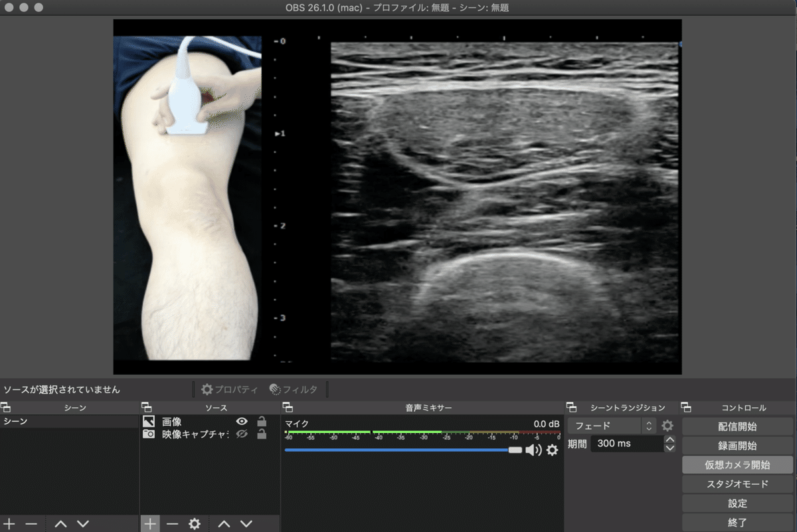The width and height of the screenshot is (797, 532).
Task: Open source properties gear in ソース panel
Action: [x=194, y=524]
